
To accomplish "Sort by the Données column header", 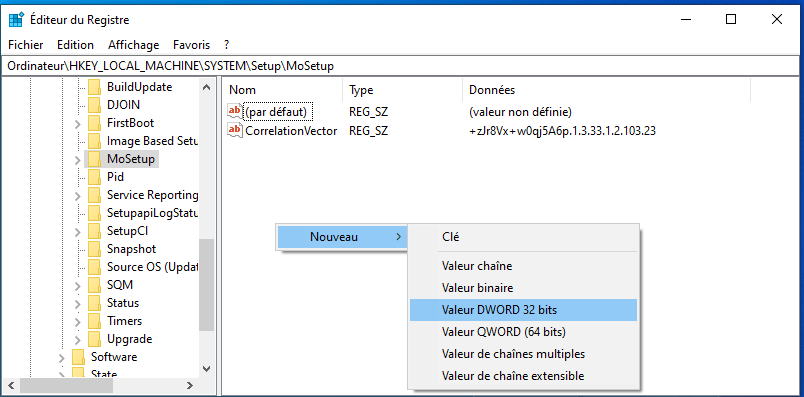I will 606,90.
